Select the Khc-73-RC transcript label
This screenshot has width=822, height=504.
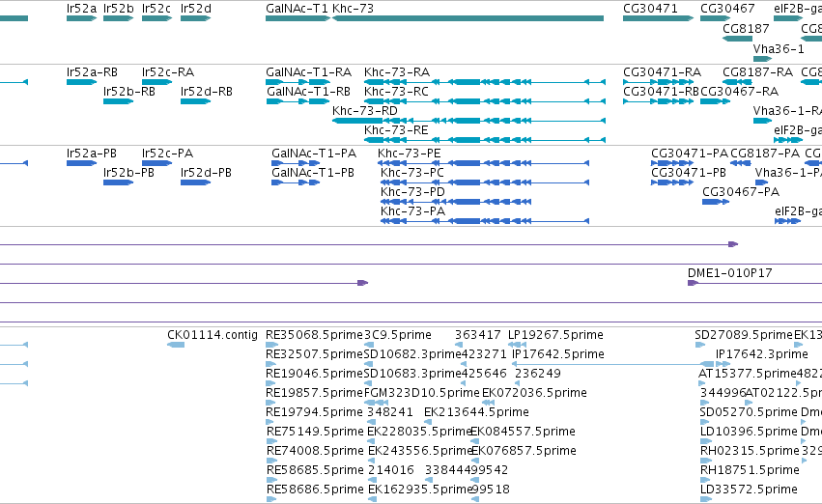(396, 91)
